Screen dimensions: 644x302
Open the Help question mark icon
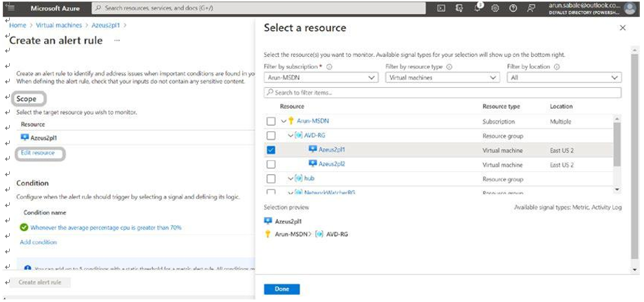[513, 8]
